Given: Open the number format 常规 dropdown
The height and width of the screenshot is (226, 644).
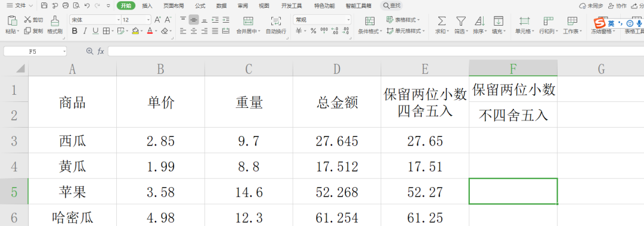Looking at the screenshot, I should tap(349, 20).
